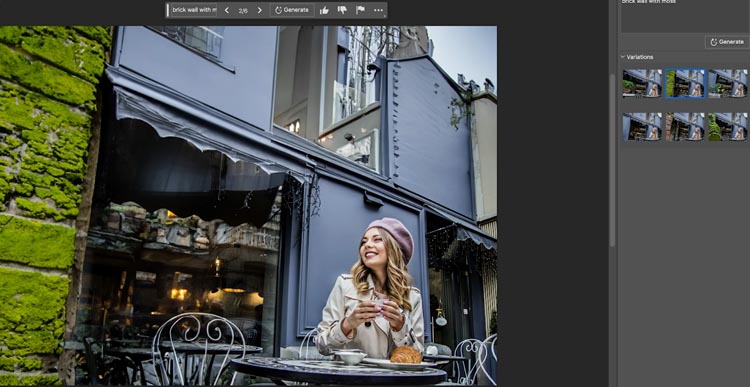
Task: Click Generate in the contextual task bar
Action: tap(292, 10)
